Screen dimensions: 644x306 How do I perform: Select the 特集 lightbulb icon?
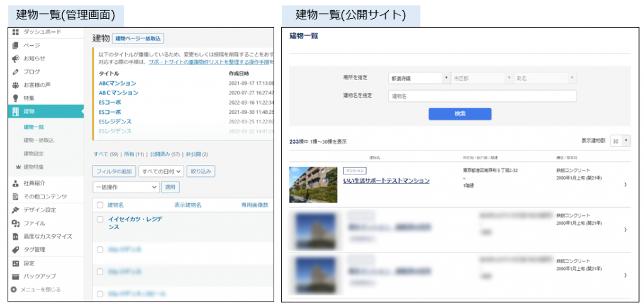pos(16,98)
